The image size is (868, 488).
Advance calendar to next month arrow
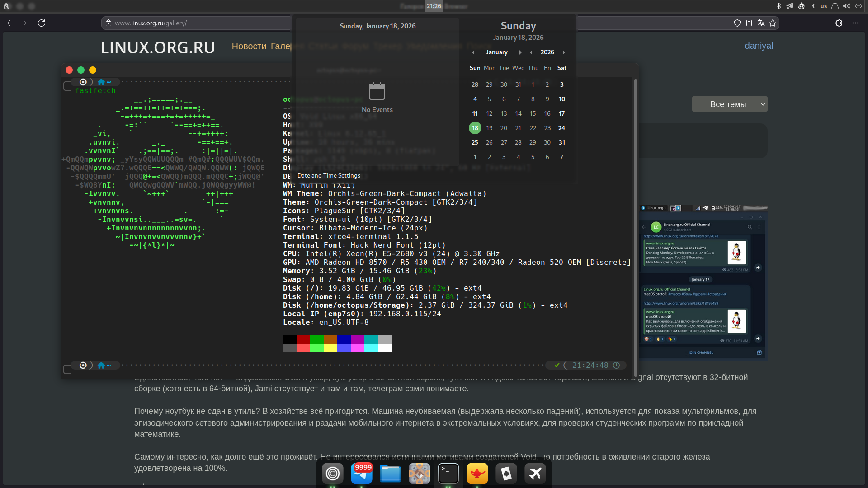tap(520, 52)
